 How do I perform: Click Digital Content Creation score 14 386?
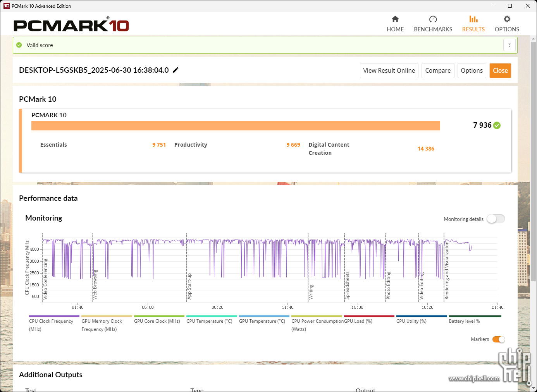(426, 149)
